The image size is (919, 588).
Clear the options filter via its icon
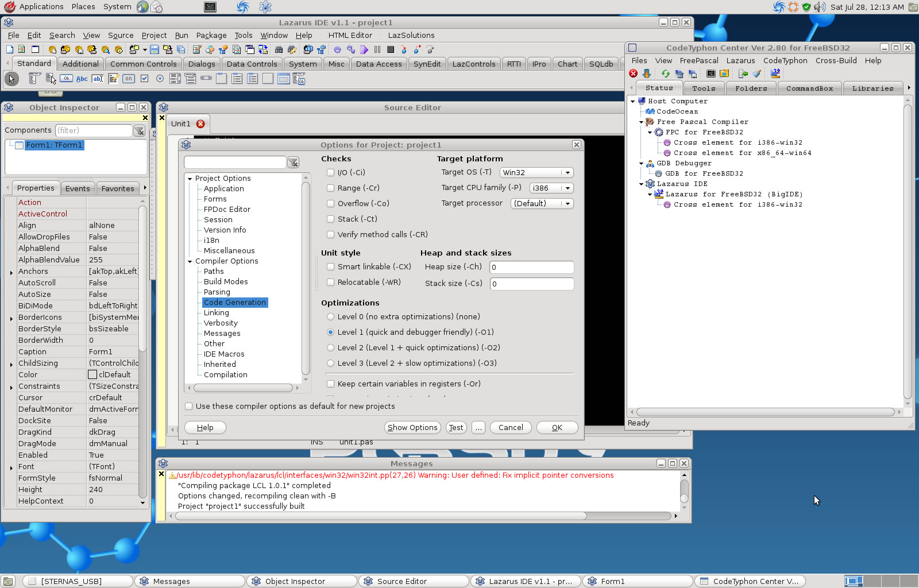pyautogui.click(x=293, y=163)
